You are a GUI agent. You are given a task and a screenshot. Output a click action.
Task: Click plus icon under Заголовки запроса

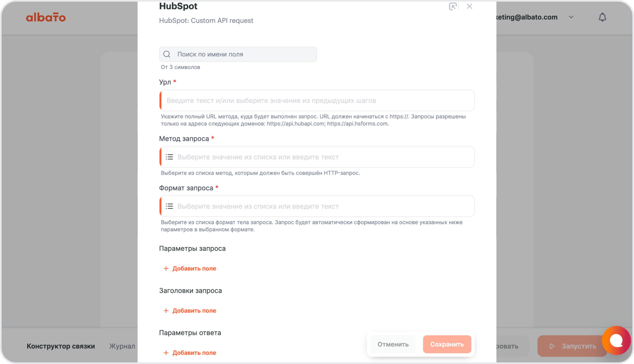point(166,311)
